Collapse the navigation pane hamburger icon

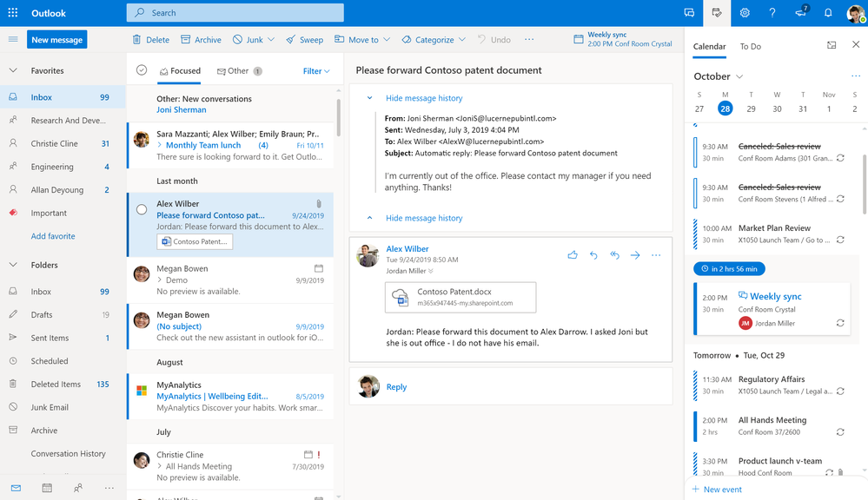13,39
